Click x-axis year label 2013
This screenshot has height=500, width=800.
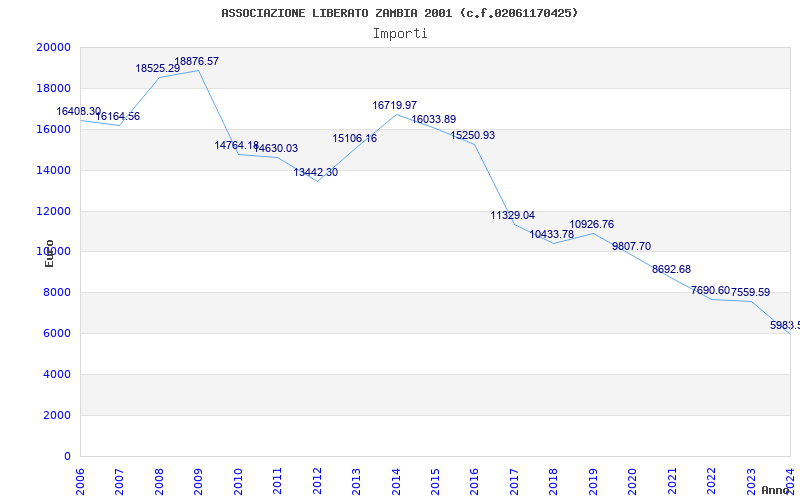[356, 481]
